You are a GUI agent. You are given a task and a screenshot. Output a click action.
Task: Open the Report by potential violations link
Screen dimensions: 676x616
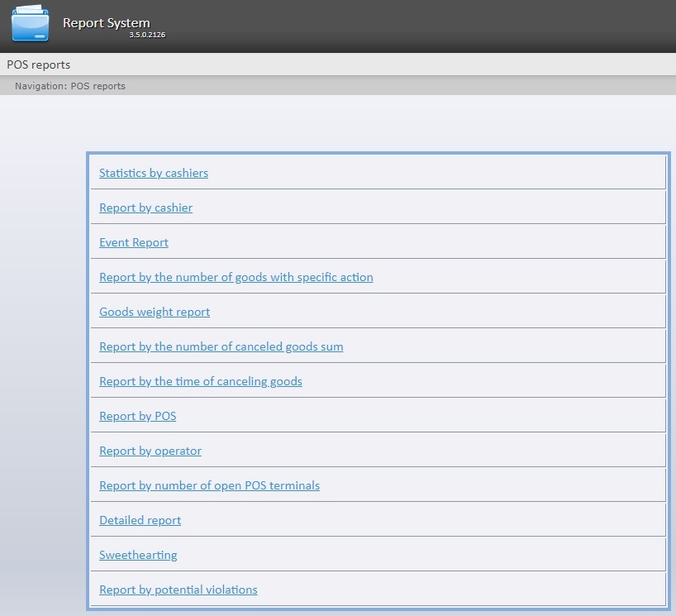coord(178,590)
